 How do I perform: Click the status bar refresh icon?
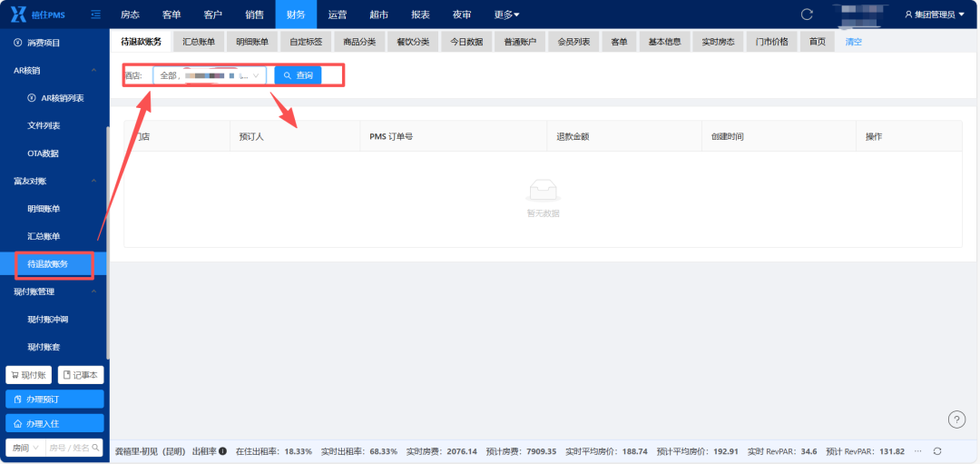click(x=936, y=451)
